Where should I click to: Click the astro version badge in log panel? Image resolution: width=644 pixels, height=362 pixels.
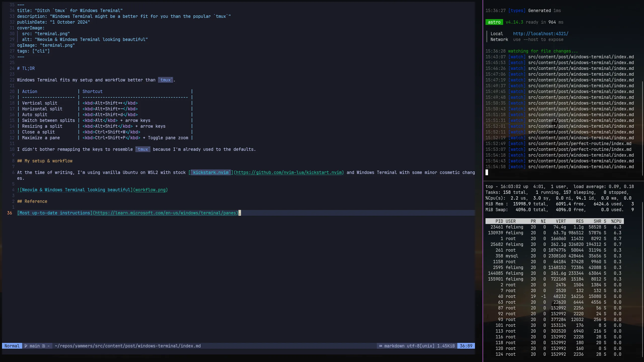[x=494, y=22]
